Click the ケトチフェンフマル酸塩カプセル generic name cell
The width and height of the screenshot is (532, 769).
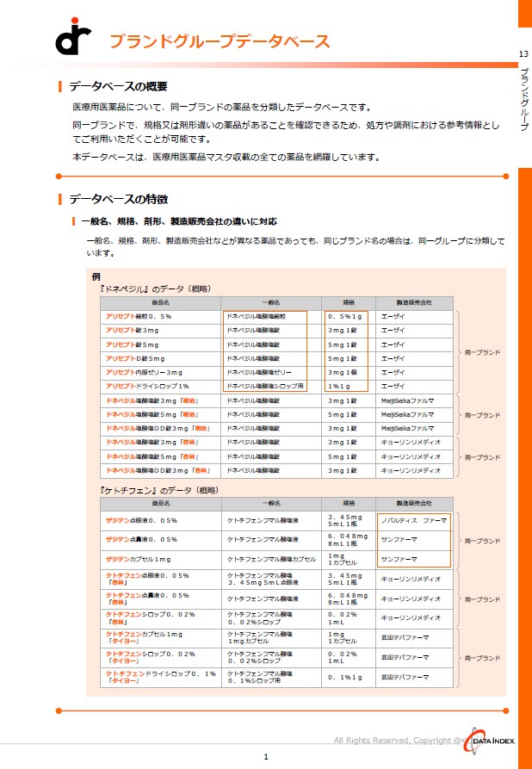[x=269, y=560]
